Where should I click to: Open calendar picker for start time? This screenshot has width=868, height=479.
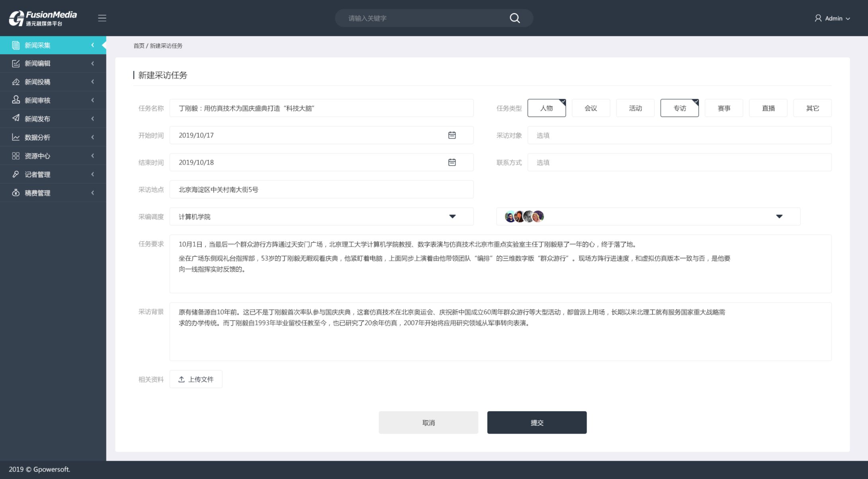pos(452,135)
